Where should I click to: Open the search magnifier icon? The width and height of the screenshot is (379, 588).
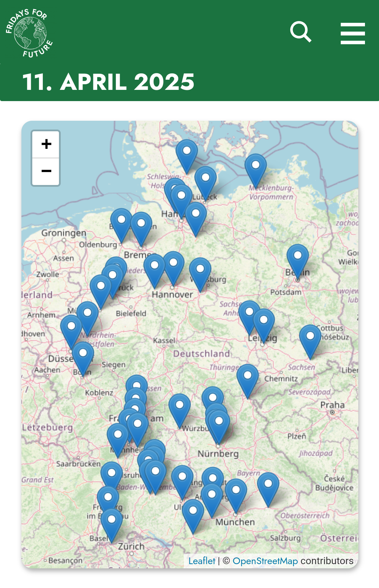click(301, 32)
